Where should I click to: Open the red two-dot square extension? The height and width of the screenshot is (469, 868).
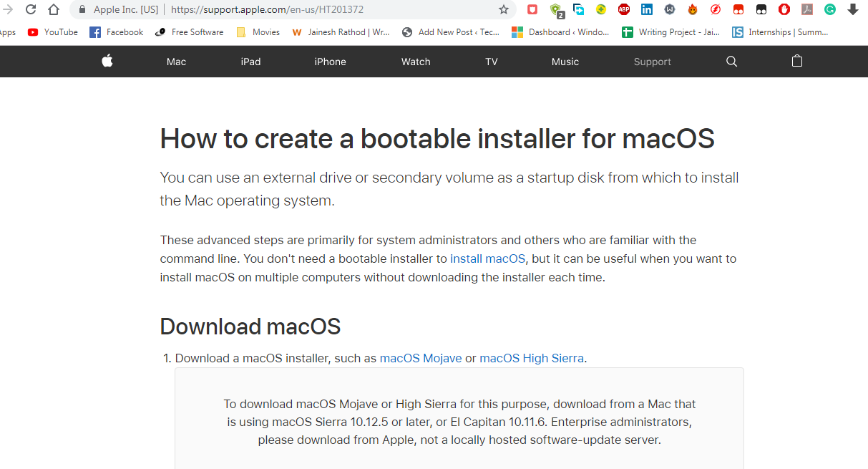click(x=738, y=9)
